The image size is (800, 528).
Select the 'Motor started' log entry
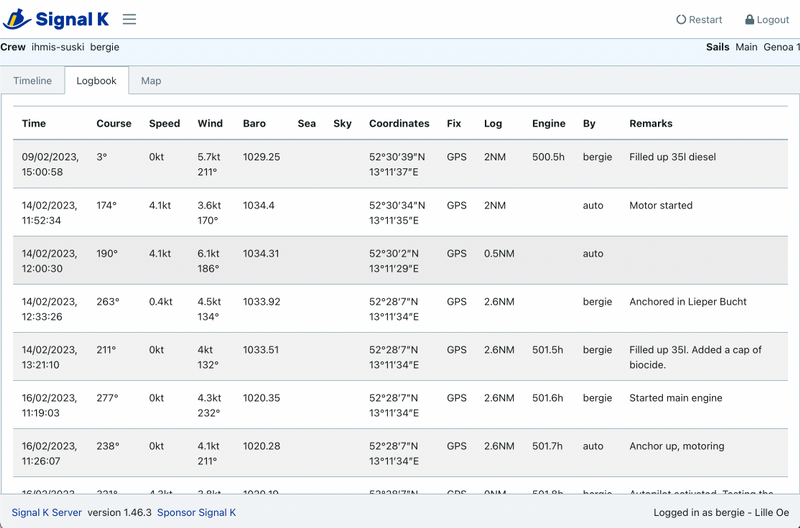(x=660, y=205)
